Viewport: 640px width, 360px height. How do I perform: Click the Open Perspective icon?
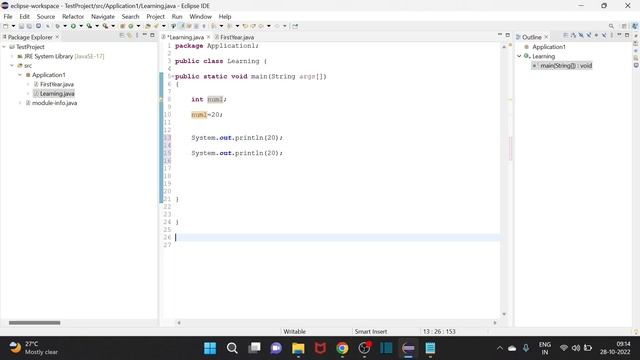tap(624, 26)
